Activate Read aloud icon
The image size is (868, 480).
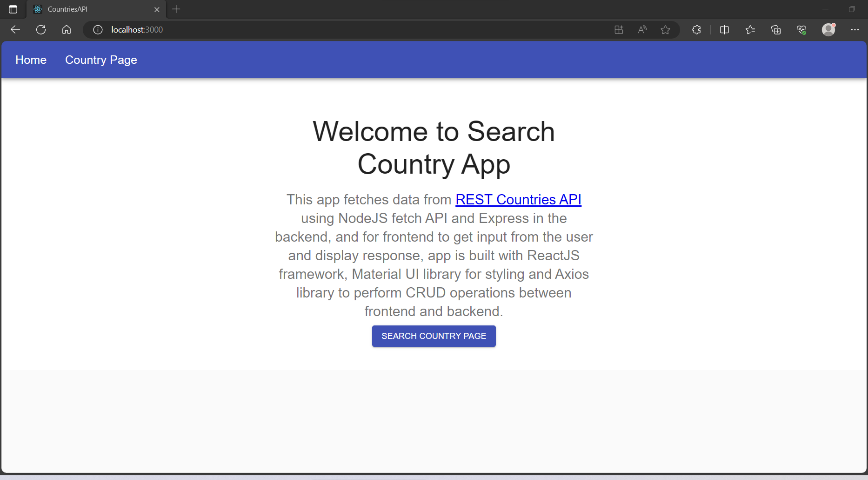(x=642, y=29)
